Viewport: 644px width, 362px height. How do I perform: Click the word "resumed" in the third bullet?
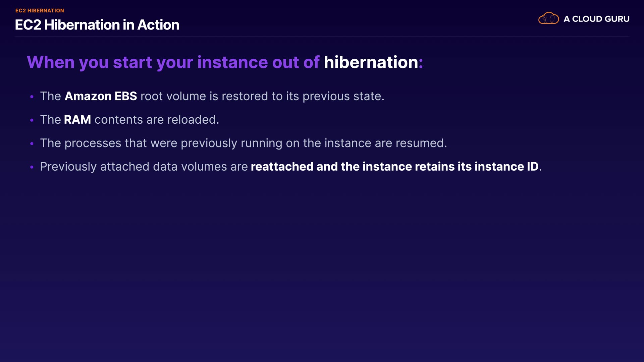point(420,143)
